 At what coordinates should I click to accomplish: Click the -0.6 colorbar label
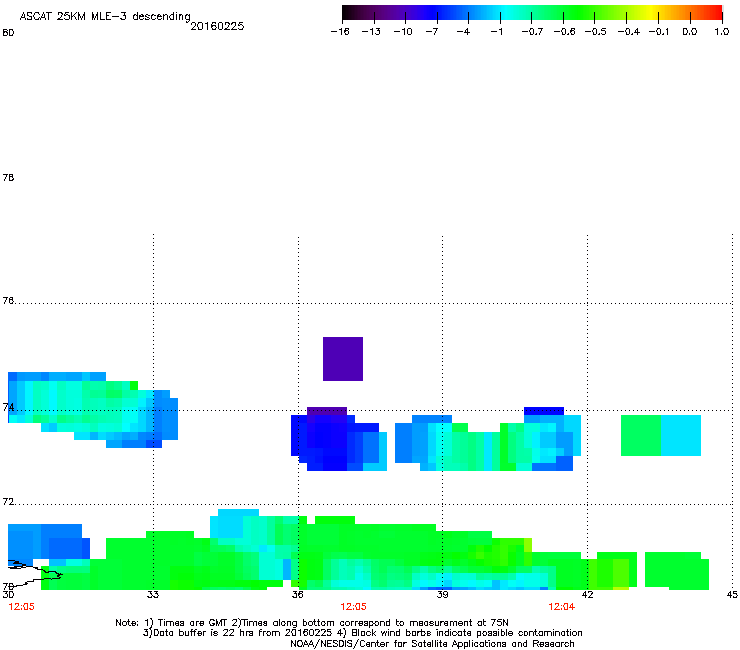pos(564,32)
